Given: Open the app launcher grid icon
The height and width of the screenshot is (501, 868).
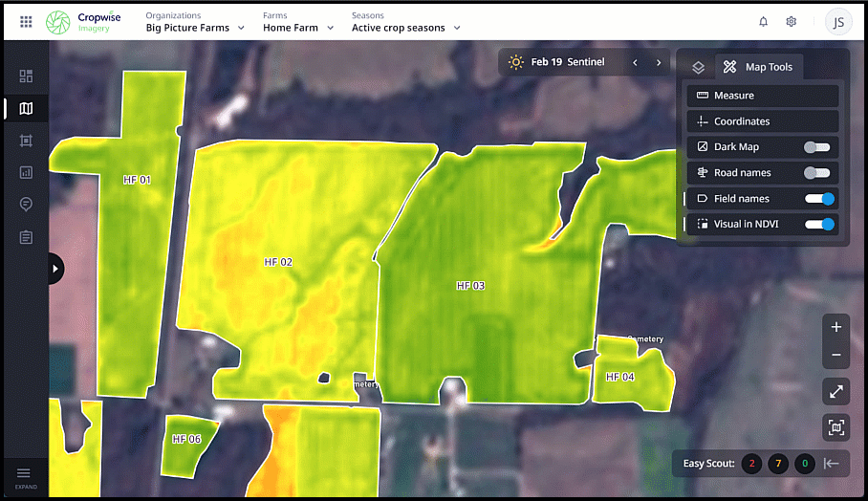Looking at the screenshot, I should [x=26, y=21].
